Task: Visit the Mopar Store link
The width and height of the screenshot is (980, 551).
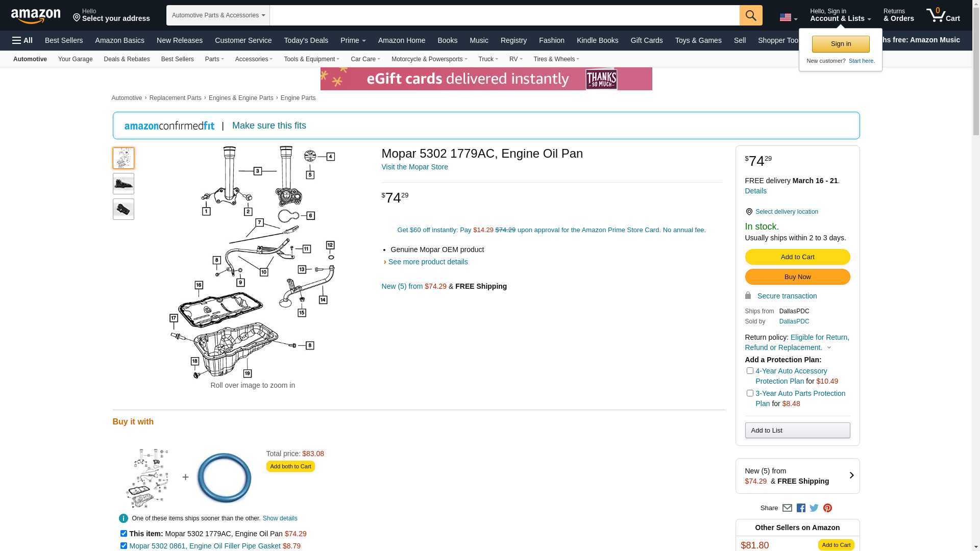Action: point(414,167)
